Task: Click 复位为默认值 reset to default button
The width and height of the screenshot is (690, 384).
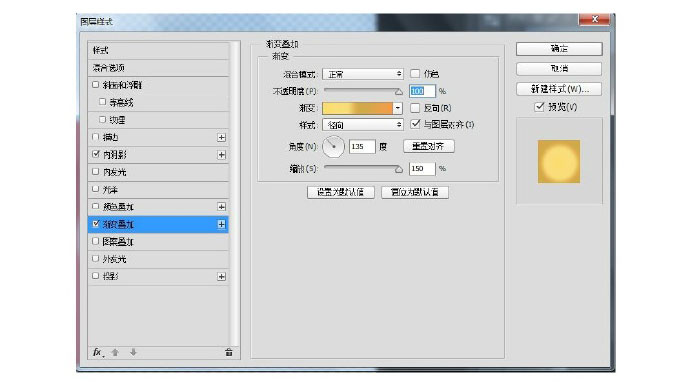Action: pyautogui.click(x=415, y=192)
